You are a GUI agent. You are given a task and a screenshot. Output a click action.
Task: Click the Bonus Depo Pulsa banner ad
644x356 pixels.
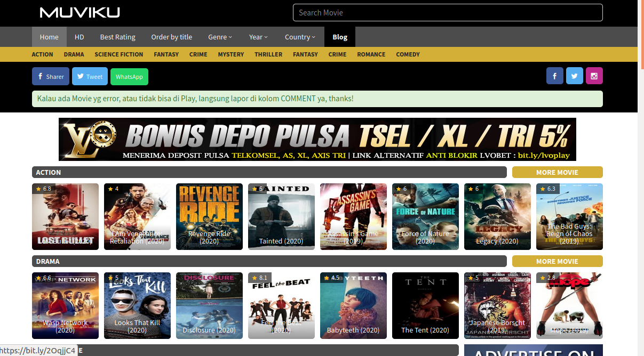pyautogui.click(x=317, y=139)
